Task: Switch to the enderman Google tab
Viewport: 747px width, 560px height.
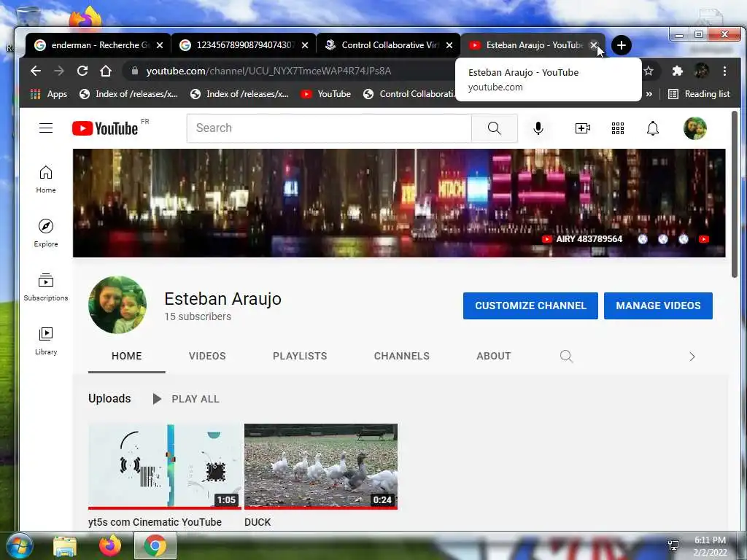Action: click(x=98, y=45)
